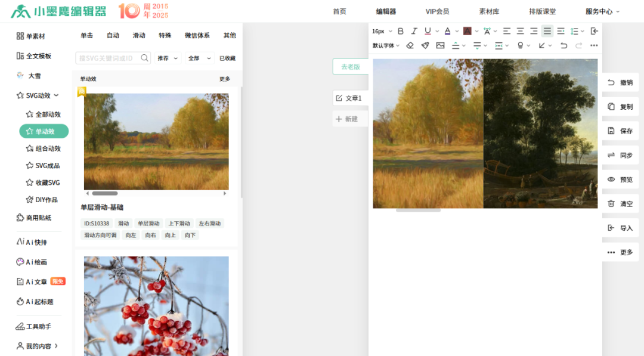Viewport: 644px width, 356px height.
Task: Click the line height icon
Action: click(x=574, y=31)
